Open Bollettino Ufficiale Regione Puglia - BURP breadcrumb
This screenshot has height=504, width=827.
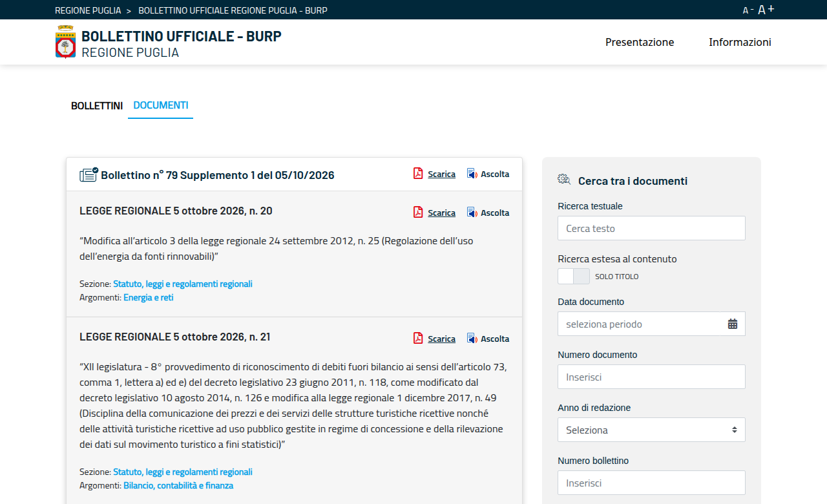(233, 10)
